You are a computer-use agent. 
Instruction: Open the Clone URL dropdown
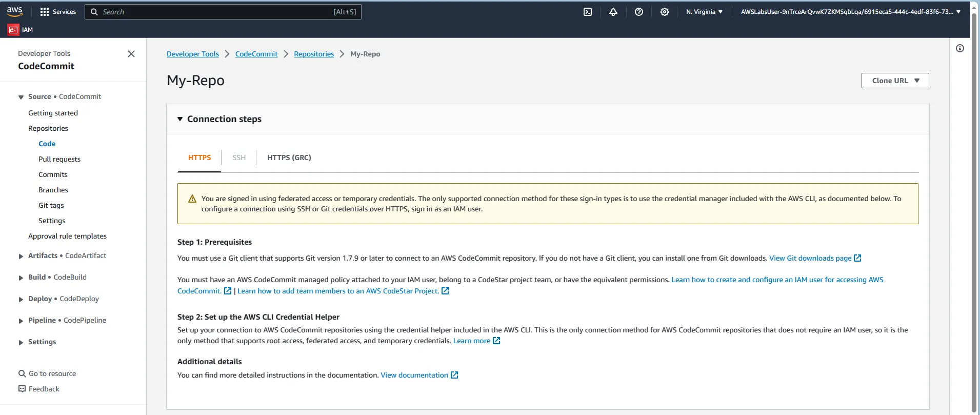[895, 81]
